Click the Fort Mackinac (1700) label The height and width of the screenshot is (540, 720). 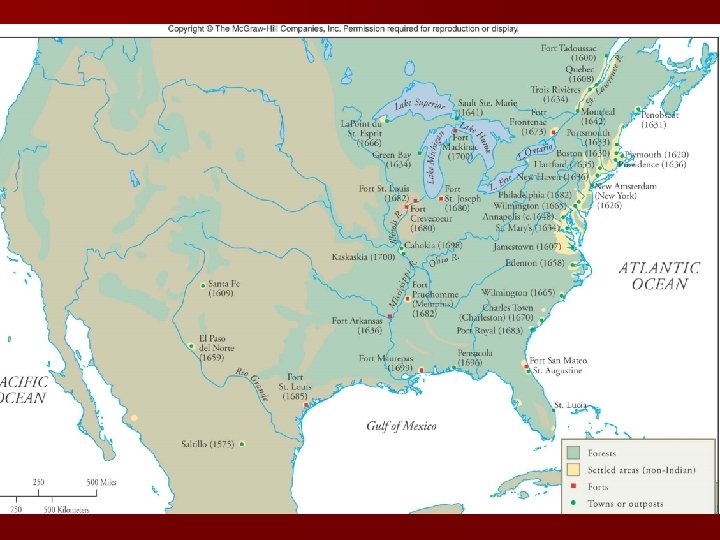(x=461, y=147)
